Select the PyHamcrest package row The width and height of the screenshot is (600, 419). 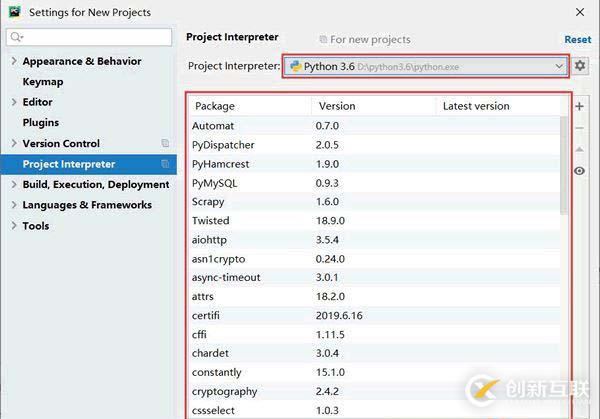click(375, 164)
